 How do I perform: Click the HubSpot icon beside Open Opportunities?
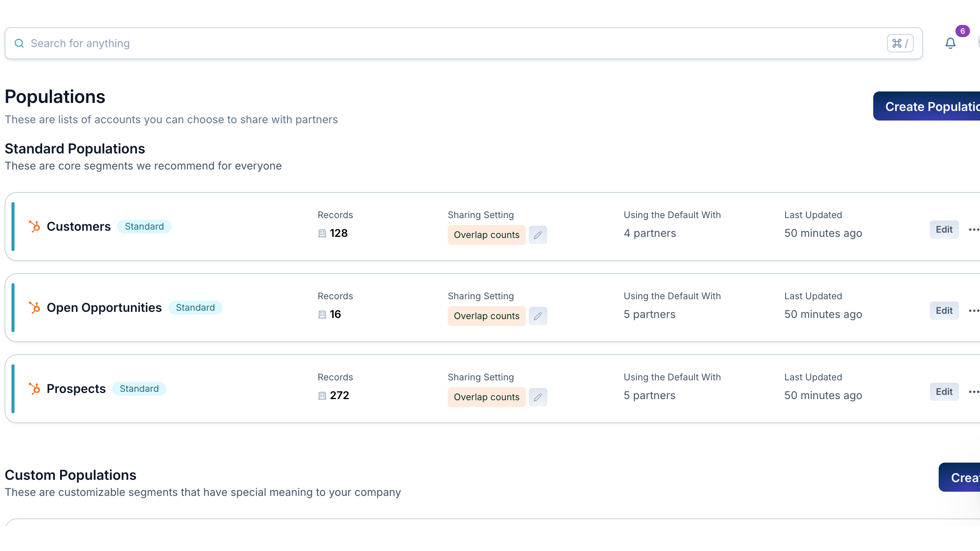point(34,308)
